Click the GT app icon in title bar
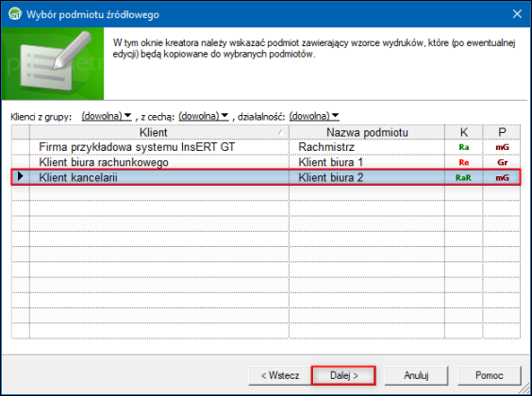The image size is (532, 396). pyautogui.click(x=15, y=14)
